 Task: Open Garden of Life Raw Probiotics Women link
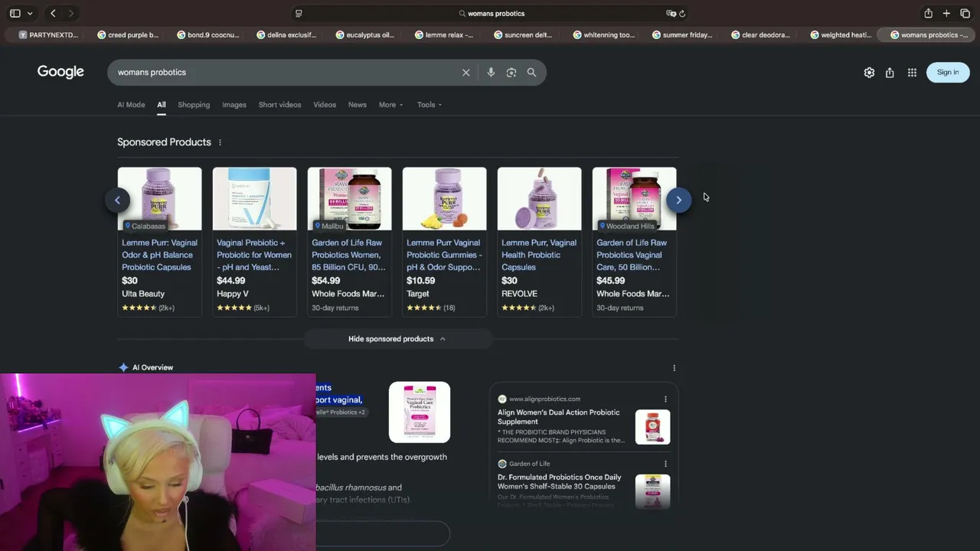349,255
